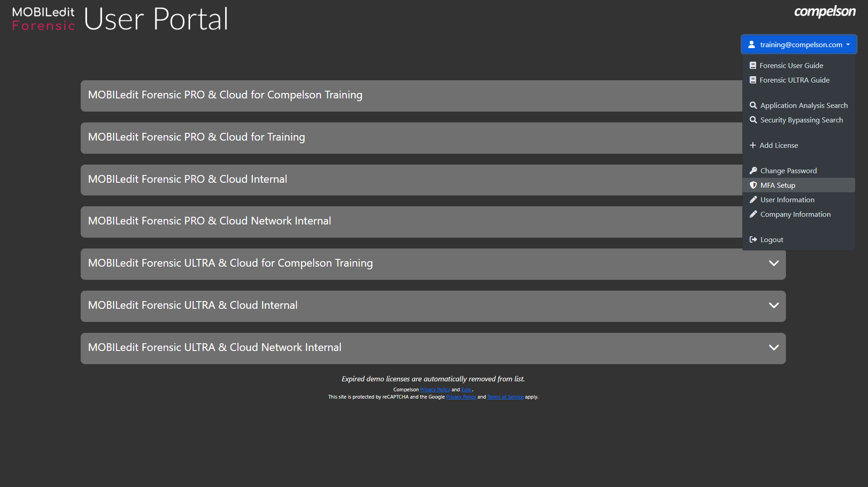Expand the PRO & Cloud for Training panel
The image size is (868, 487).
[x=408, y=137]
